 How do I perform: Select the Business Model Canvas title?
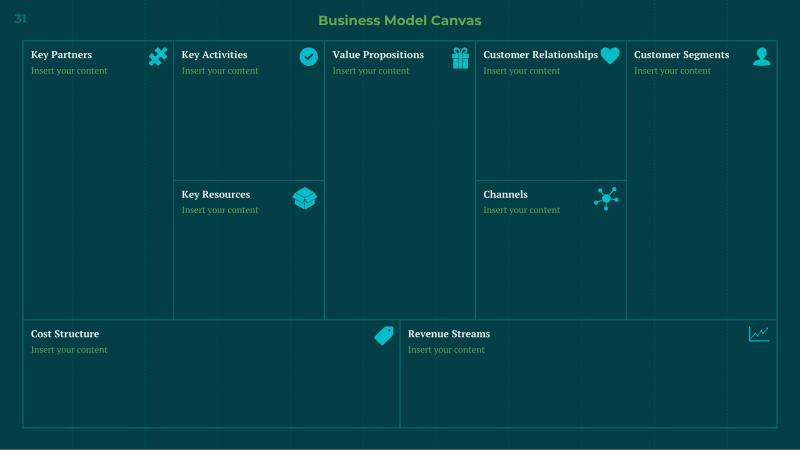[399, 20]
